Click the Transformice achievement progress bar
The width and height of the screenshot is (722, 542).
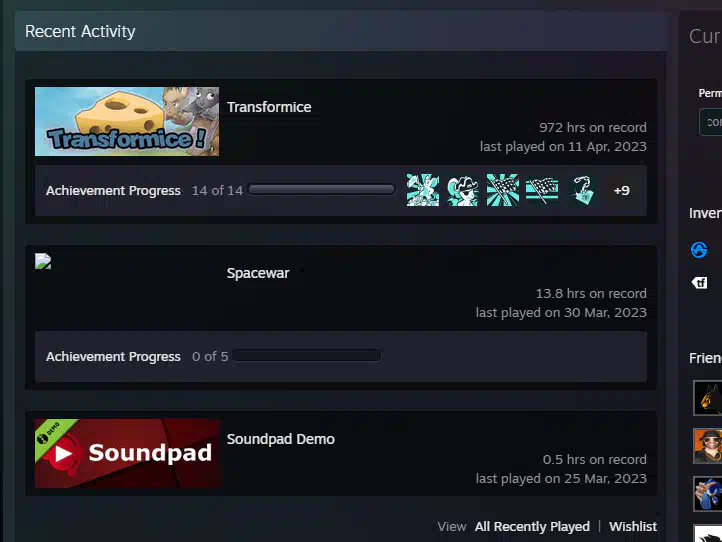322,190
